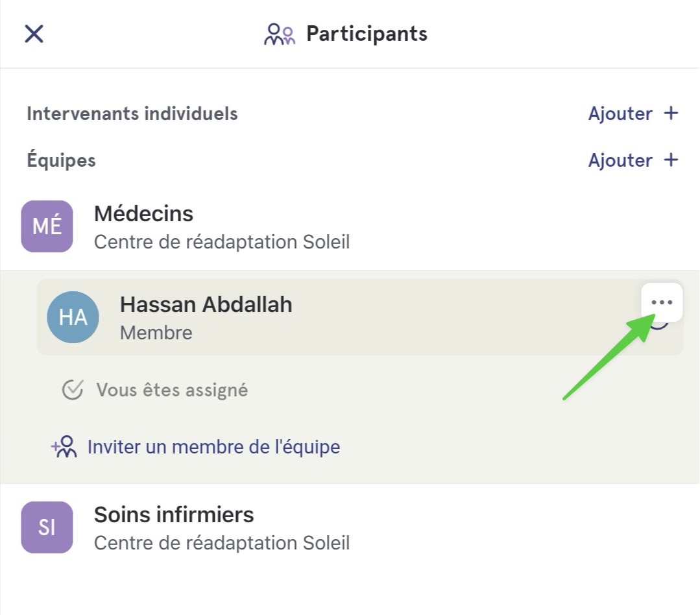Click the Participants people icon in header

(x=280, y=34)
